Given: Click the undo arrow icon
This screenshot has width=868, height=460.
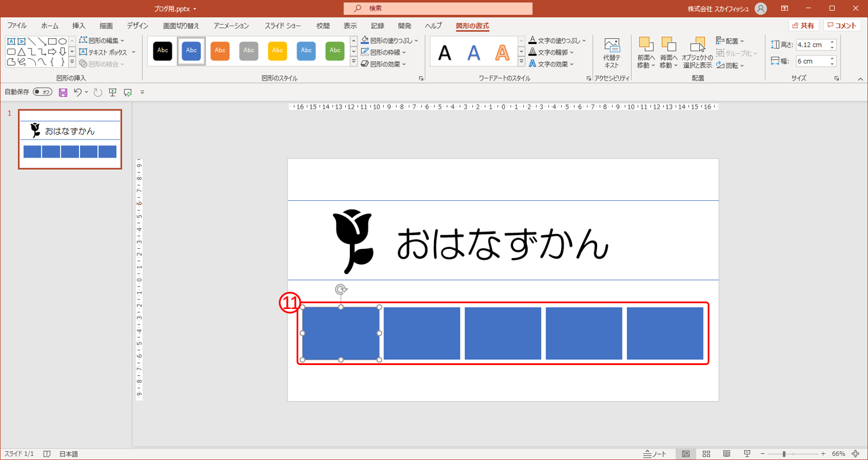Looking at the screenshot, I should [78, 93].
